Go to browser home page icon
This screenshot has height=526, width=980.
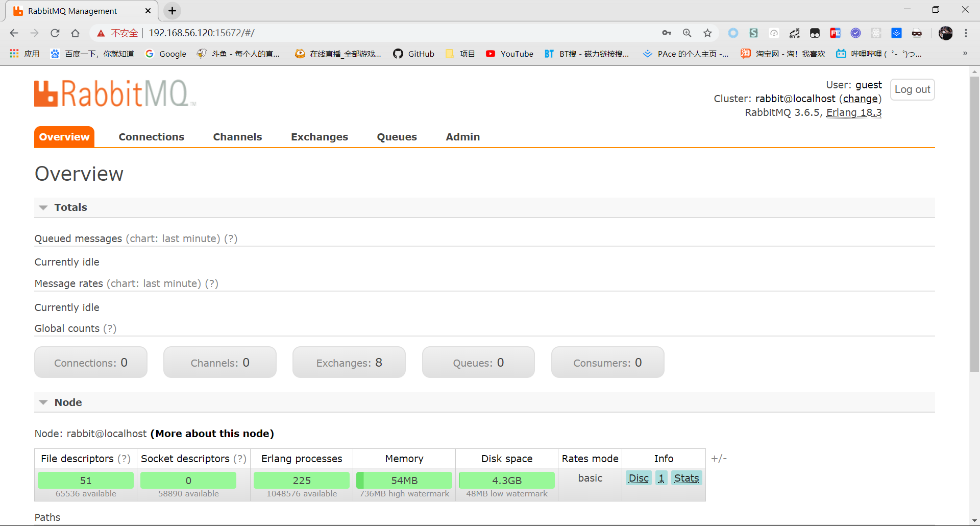coord(75,33)
